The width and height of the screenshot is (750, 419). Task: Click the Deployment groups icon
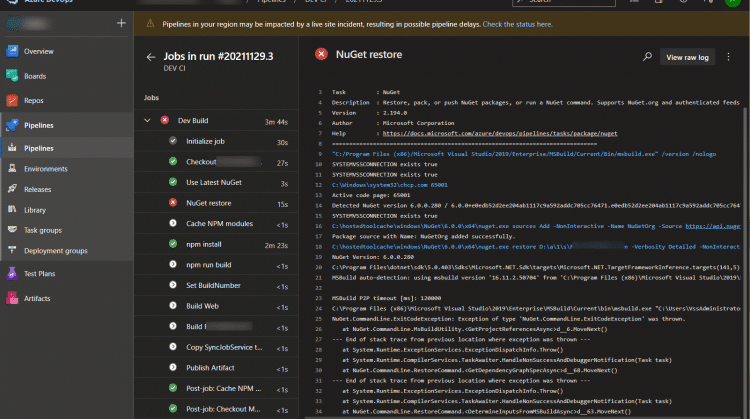(12, 250)
